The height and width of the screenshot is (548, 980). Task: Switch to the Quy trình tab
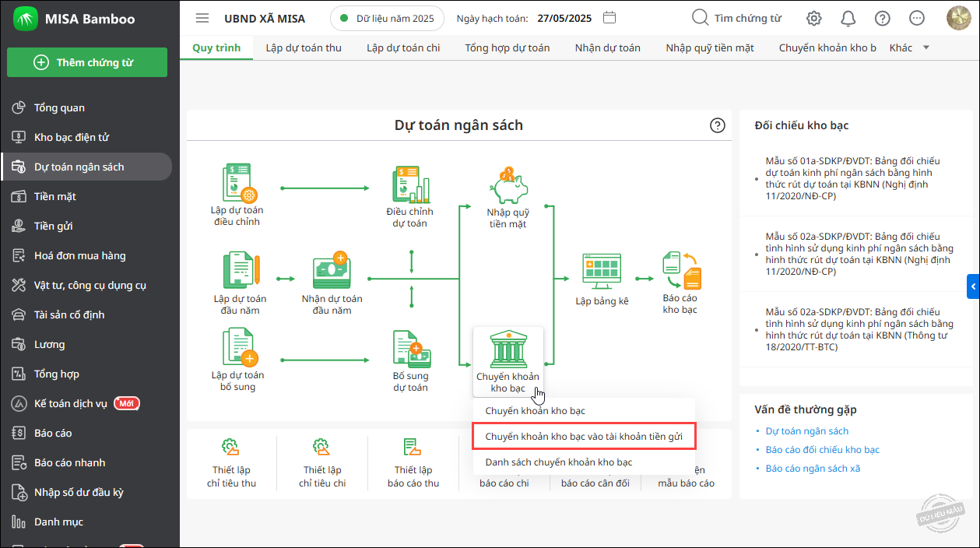point(216,47)
